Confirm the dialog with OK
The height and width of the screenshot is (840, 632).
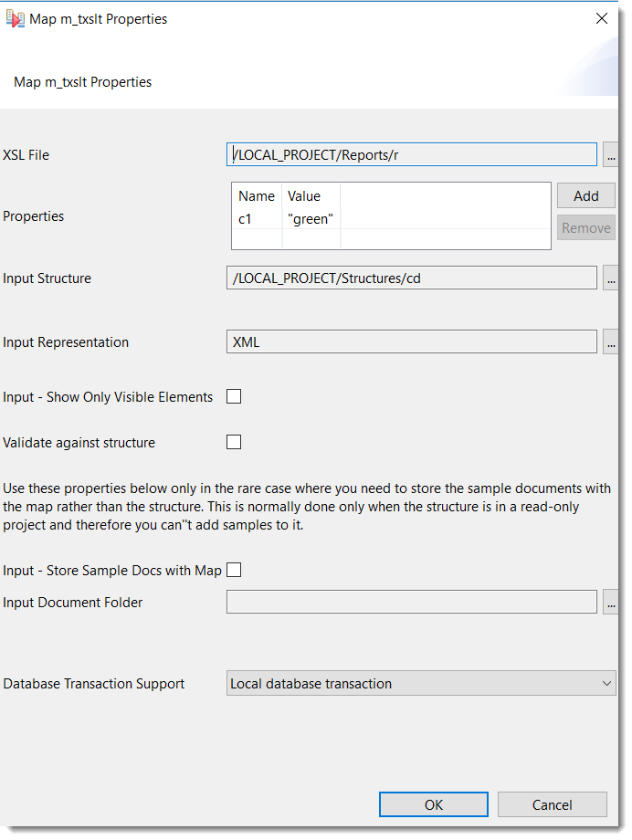point(434,804)
